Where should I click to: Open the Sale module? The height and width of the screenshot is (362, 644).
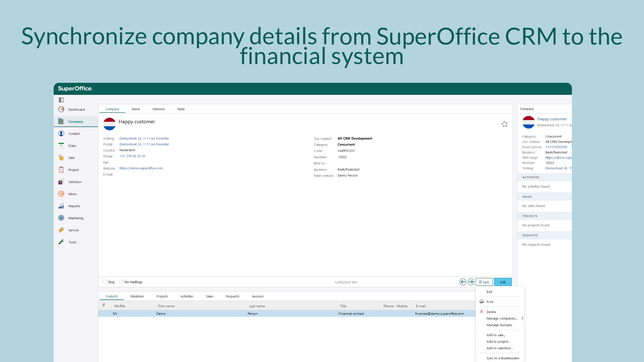click(71, 157)
